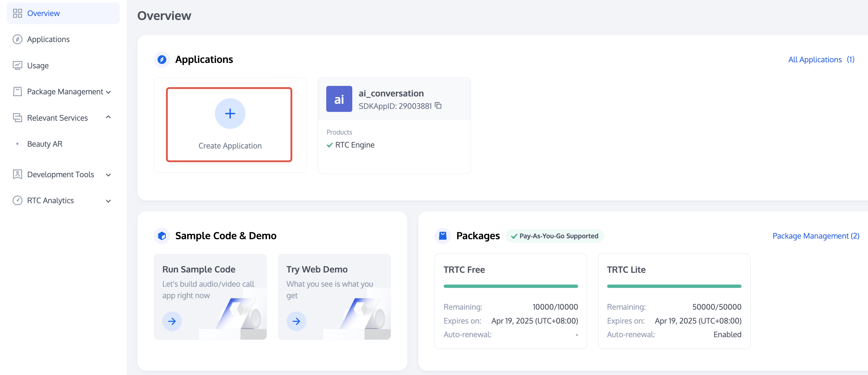Click the Applications compass icon in sidebar
The height and width of the screenshot is (375, 868).
[17, 39]
